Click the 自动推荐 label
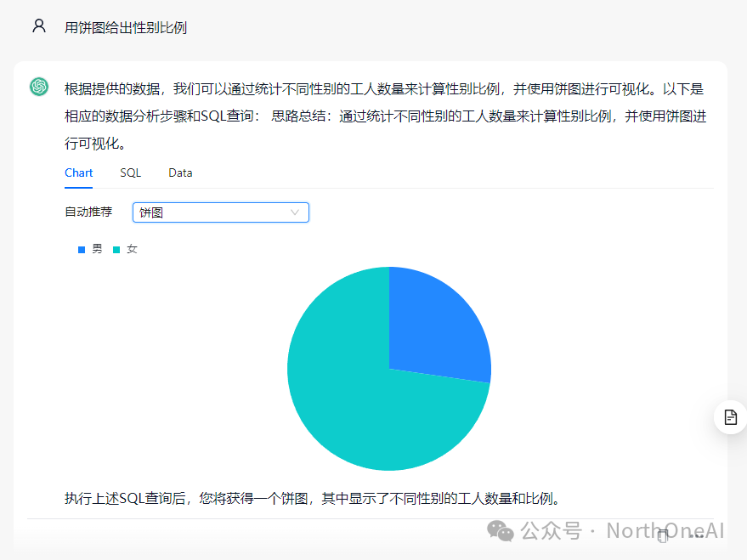The width and height of the screenshot is (747, 560). (88, 212)
